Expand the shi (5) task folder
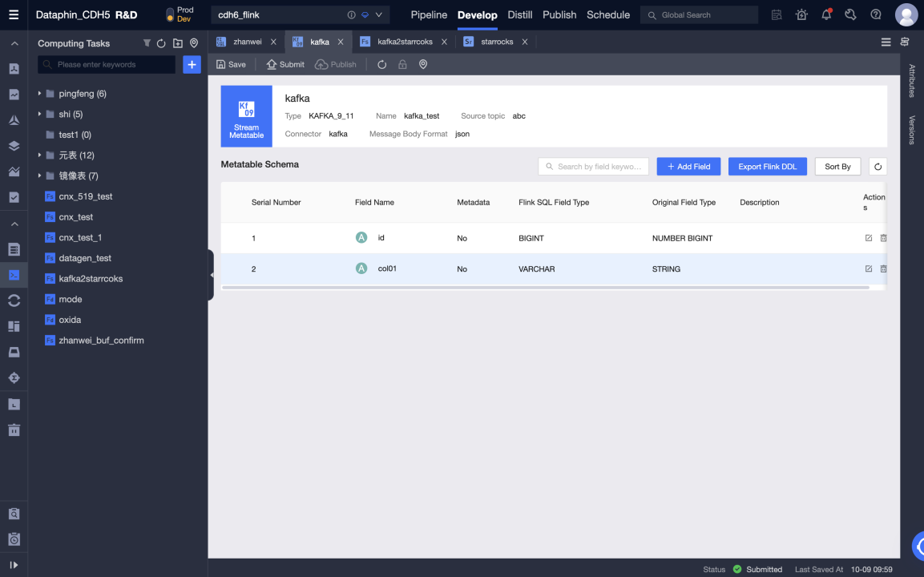 (38, 114)
